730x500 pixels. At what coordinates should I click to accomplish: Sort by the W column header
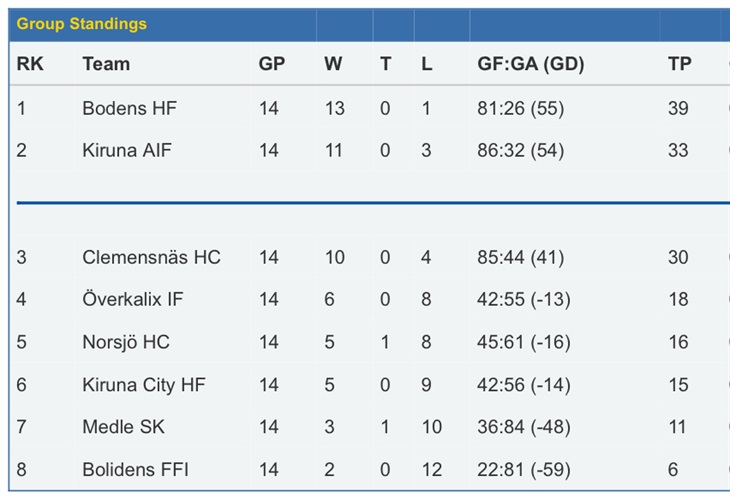(x=333, y=64)
